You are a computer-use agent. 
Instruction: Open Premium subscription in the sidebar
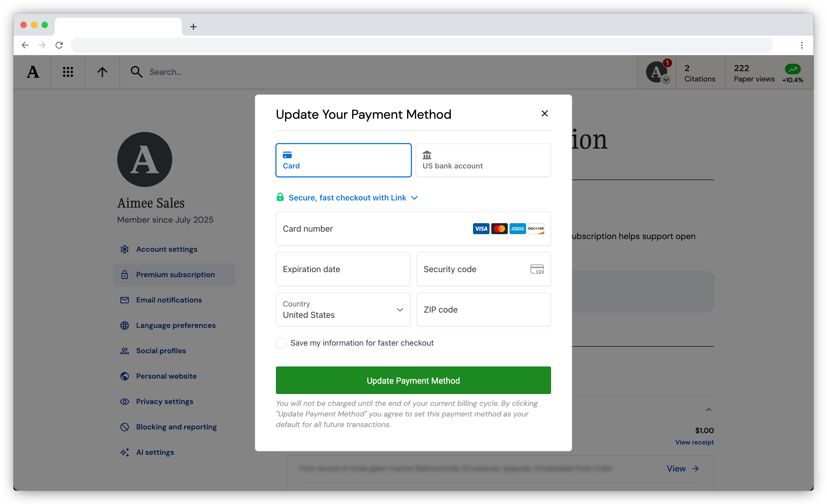click(x=174, y=274)
